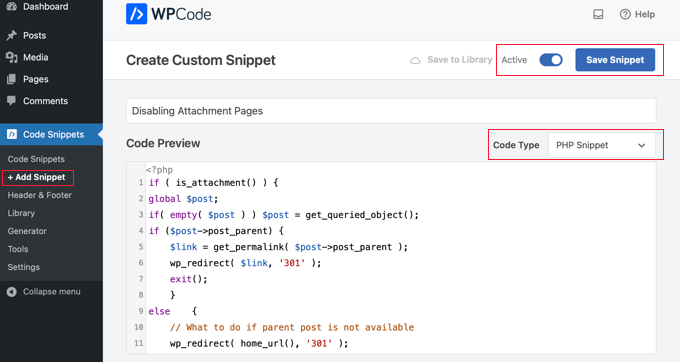
Task: Open WPCode Settings submenu
Action: pos(23,267)
